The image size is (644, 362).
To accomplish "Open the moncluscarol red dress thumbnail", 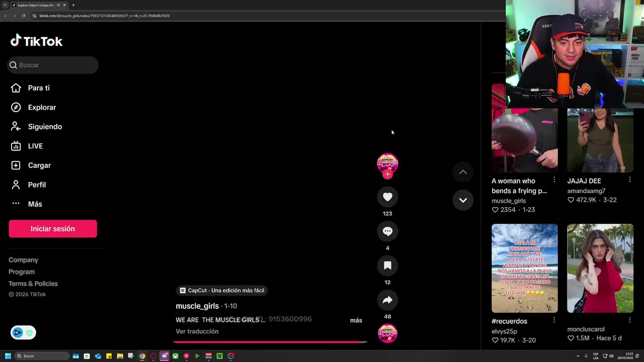I will 600,268.
